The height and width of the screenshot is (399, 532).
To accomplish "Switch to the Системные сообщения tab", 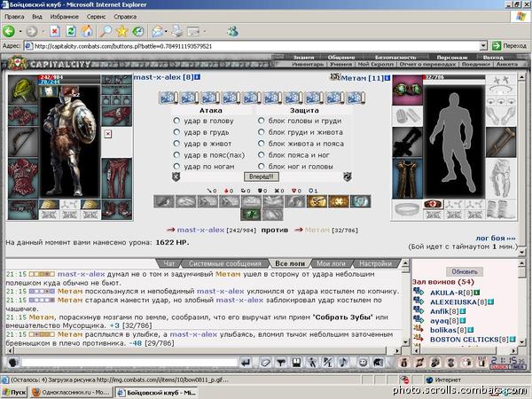I will tap(225, 263).
